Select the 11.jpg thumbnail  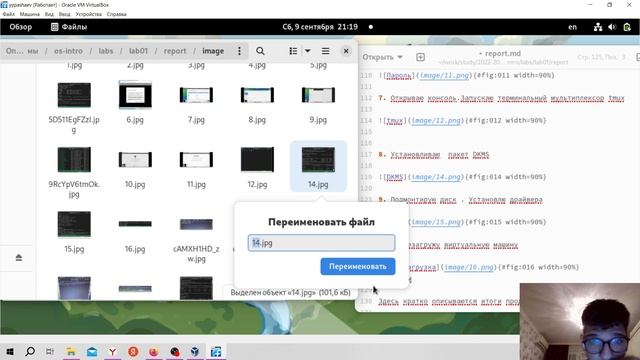coord(196,160)
